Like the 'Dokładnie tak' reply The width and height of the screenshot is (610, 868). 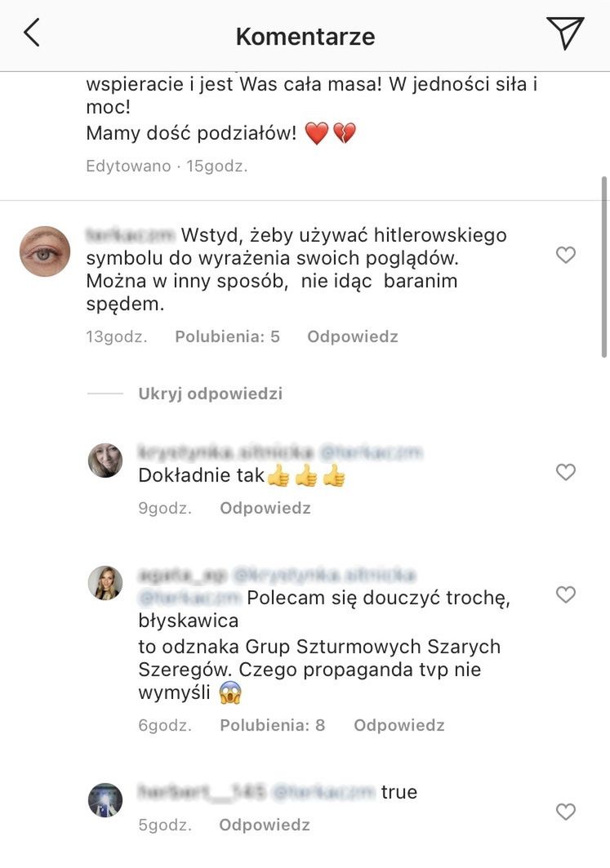point(566,472)
